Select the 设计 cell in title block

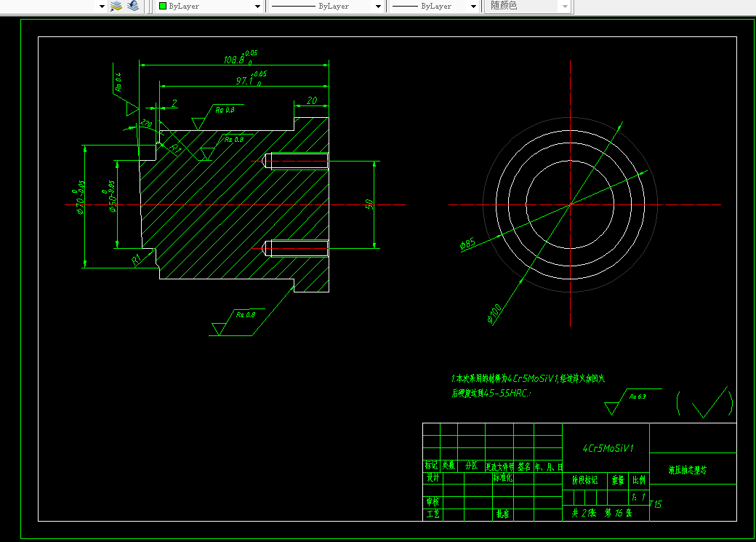pos(433,478)
